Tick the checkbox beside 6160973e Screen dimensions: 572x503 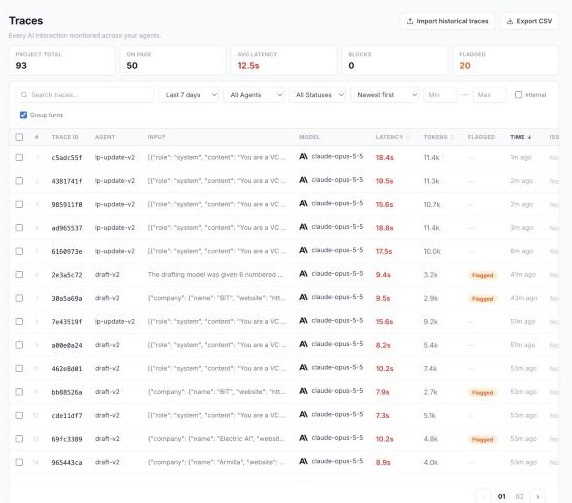[19, 251]
